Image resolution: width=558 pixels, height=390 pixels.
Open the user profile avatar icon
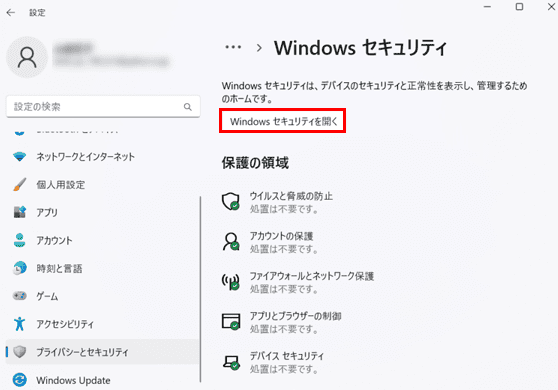tap(27, 57)
